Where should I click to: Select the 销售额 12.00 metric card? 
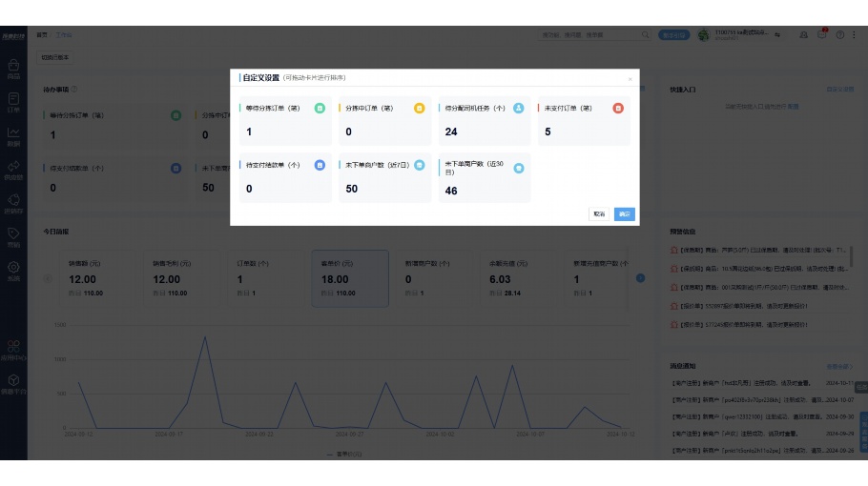(x=97, y=278)
